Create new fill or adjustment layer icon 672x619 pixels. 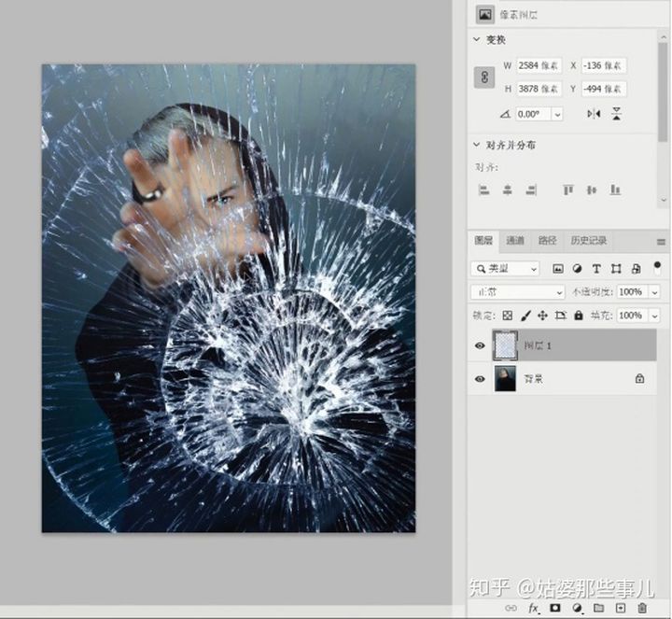[578, 608]
